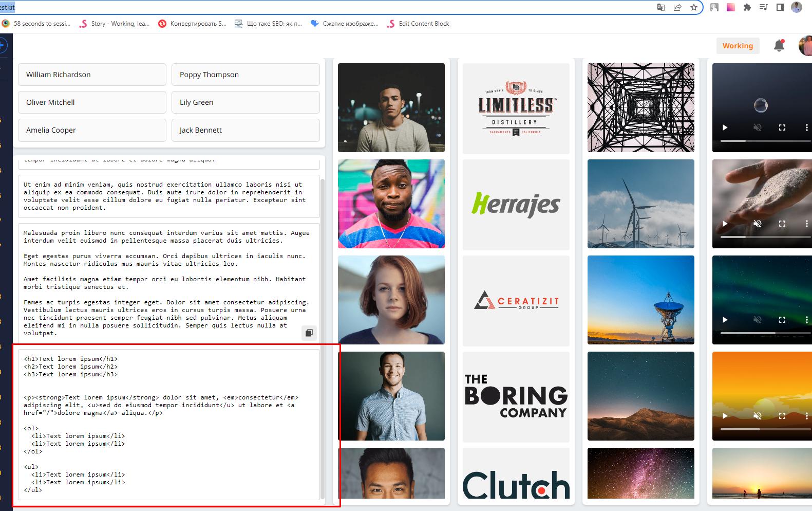812x511 pixels.
Task: Seek in the aurora video progress bar
Action: [766, 333]
